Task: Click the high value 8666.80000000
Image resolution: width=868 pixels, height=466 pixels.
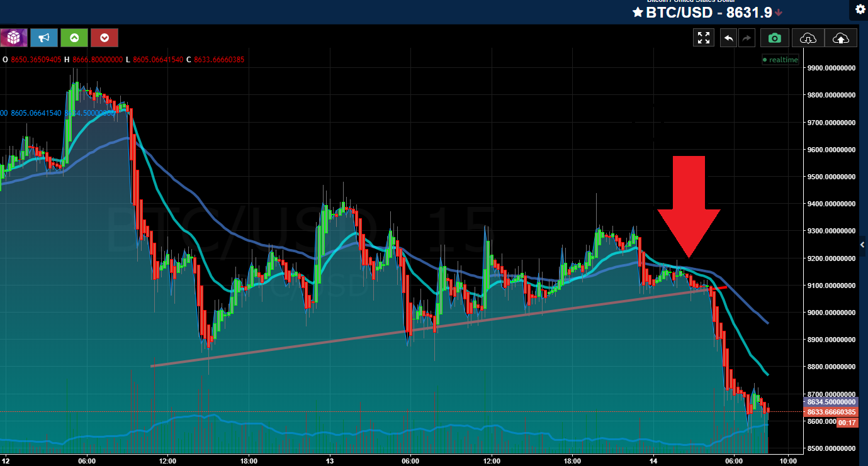Action: coord(98,60)
